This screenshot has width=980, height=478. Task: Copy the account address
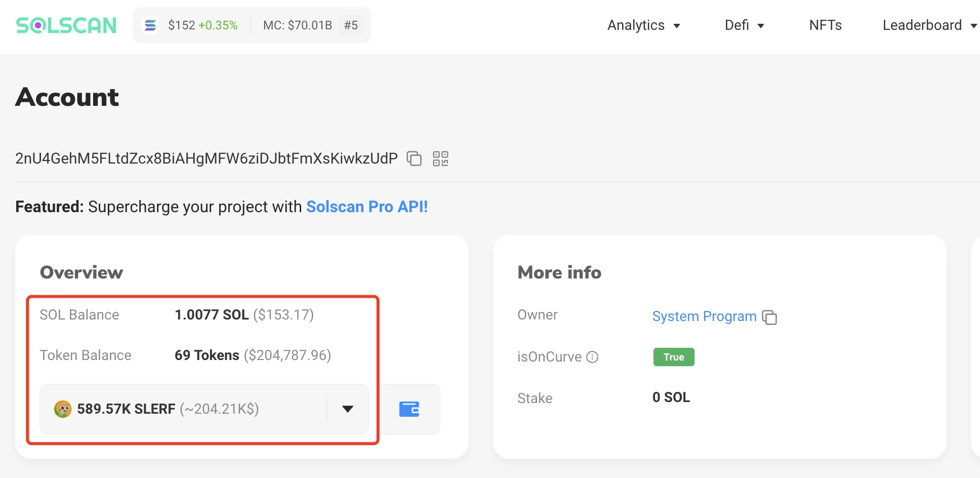tap(414, 158)
